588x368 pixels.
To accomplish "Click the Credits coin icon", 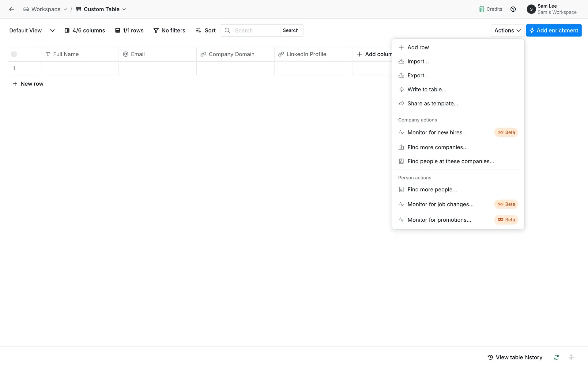I will point(482,9).
